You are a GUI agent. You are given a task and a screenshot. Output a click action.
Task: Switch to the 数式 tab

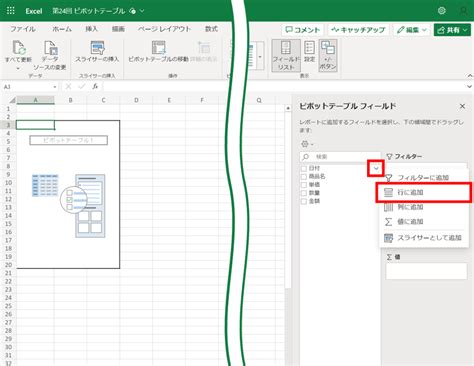[211, 29]
